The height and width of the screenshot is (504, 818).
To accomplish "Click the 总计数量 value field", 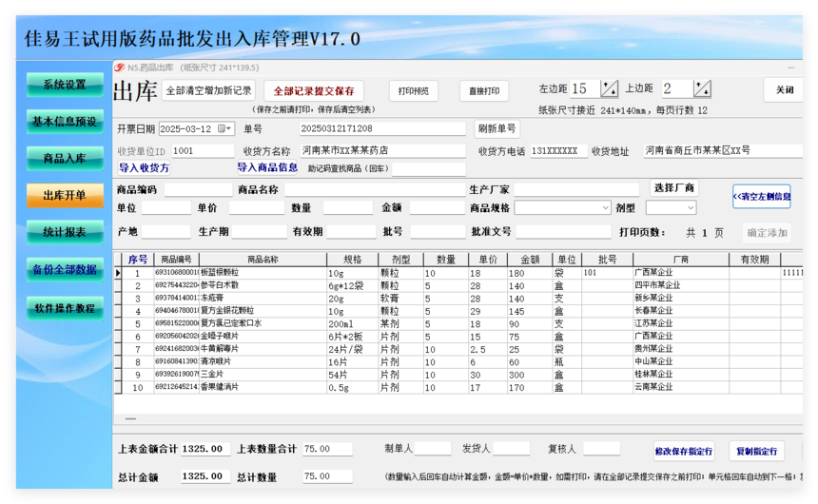I will [327, 476].
